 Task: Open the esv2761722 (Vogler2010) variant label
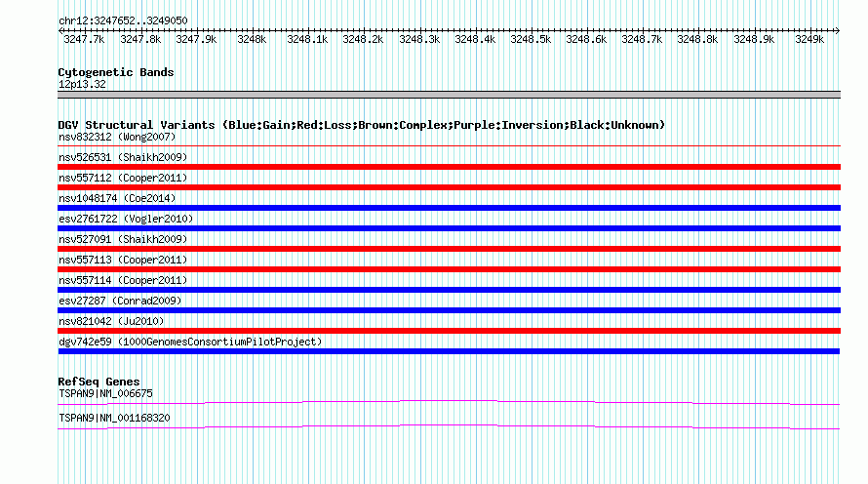pyautogui.click(x=126, y=219)
